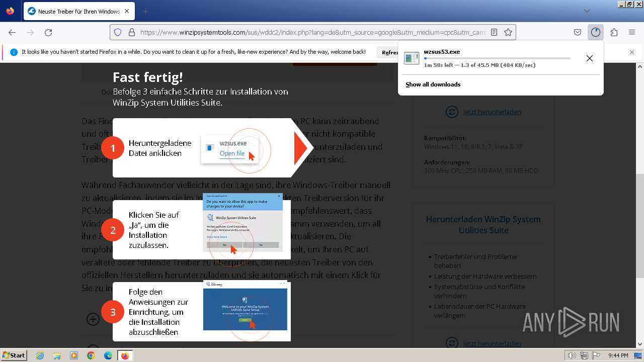This screenshot has height=362, width=644.
Task: Click the action center flag icon
Action: pyautogui.click(x=596, y=355)
